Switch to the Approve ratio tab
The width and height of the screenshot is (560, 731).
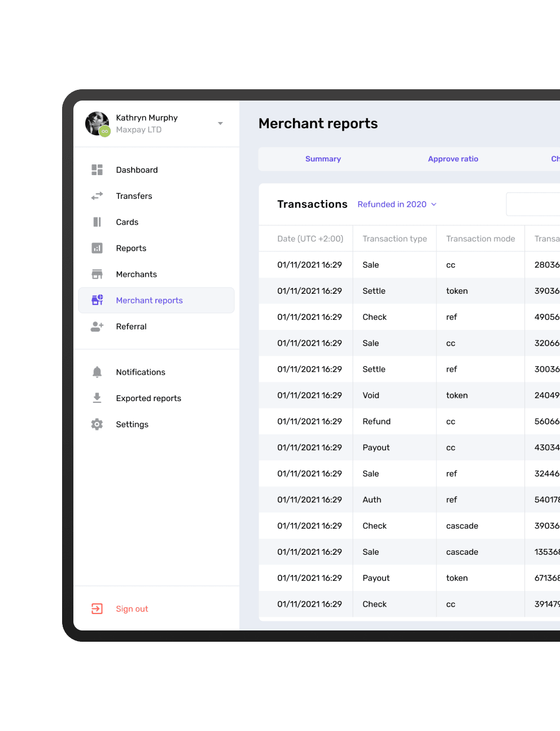point(453,159)
